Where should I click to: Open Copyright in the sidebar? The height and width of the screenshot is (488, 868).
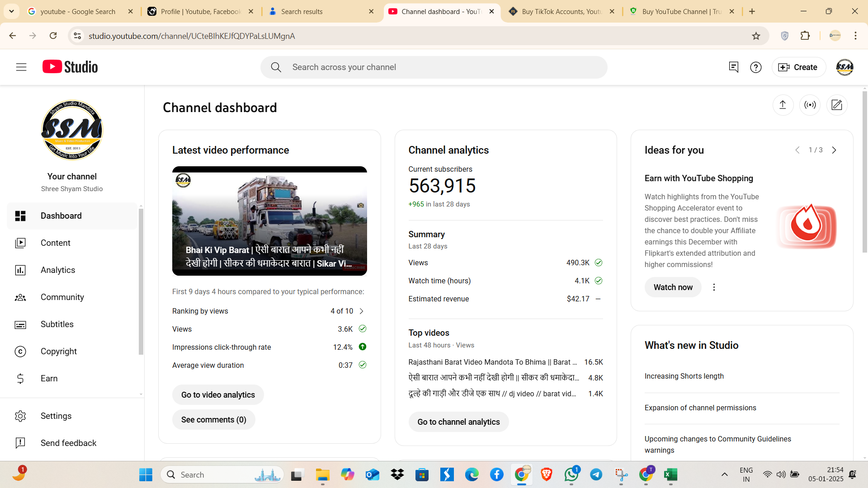click(72, 352)
